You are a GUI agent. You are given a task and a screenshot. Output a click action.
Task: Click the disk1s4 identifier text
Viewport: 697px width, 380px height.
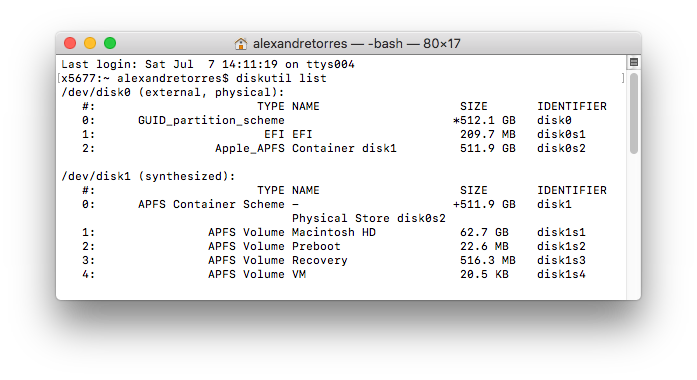[x=561, y=274]
